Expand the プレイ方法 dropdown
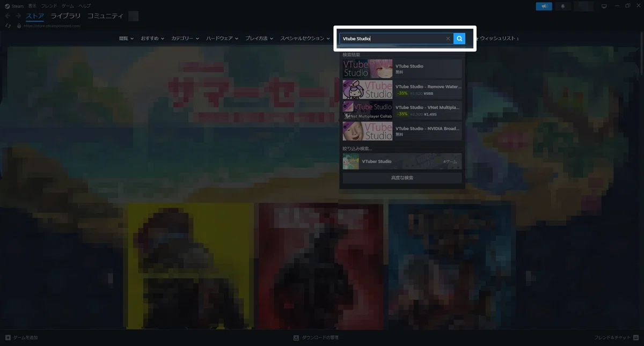This screenshot has height=346, width=644. coord(259,39)
